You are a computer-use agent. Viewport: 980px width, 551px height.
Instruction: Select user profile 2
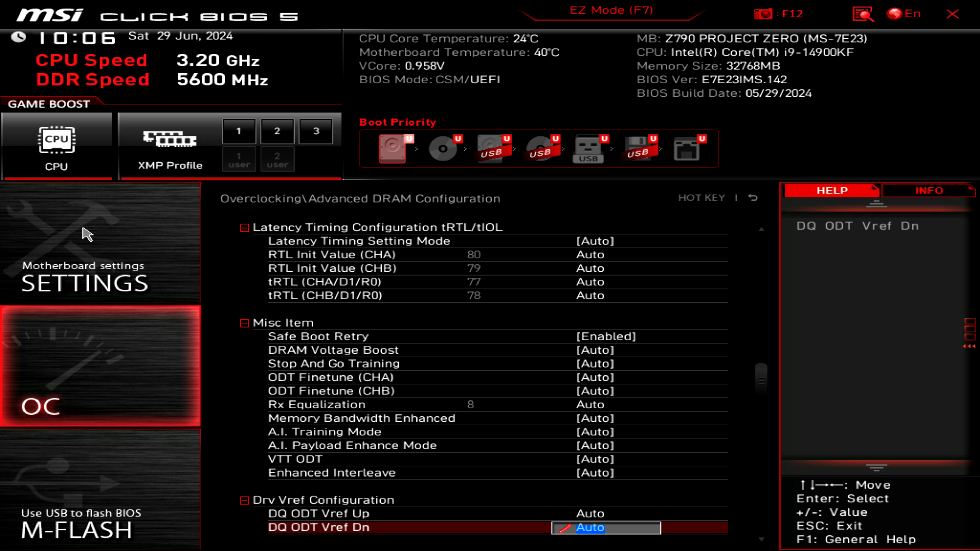coord(277,160)
